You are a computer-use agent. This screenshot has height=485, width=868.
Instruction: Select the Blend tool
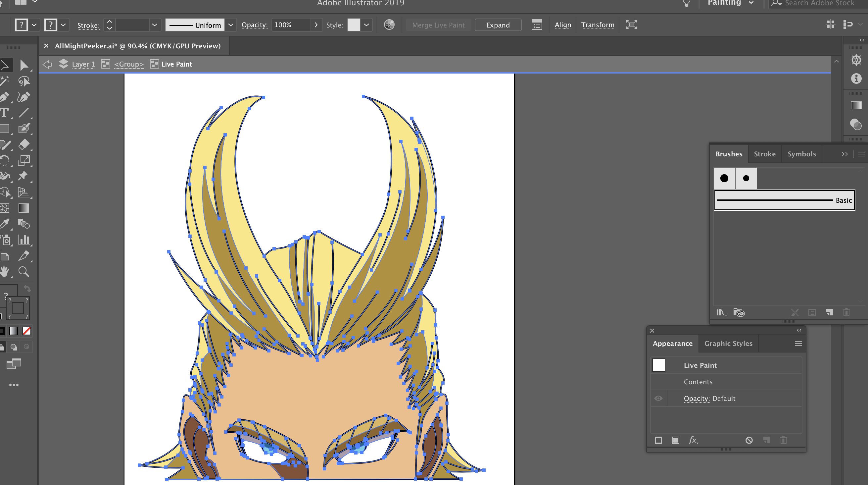click(24, 224)
